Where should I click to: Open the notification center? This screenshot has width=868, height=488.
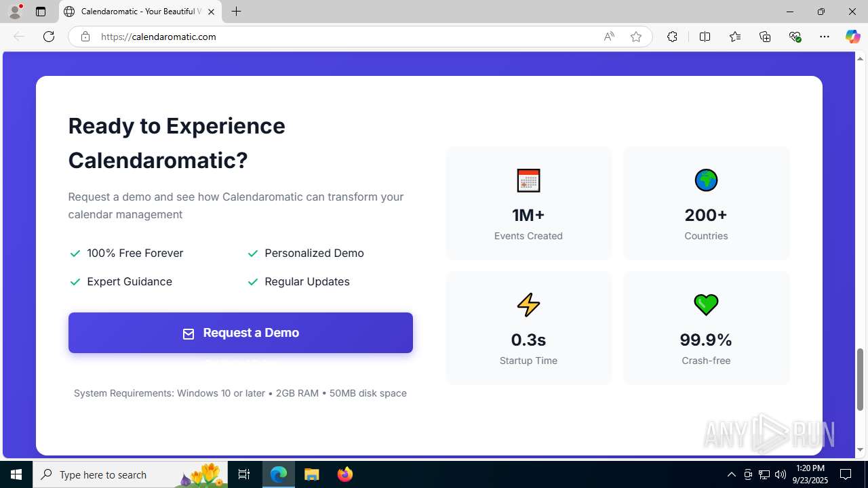pos(846,474)
